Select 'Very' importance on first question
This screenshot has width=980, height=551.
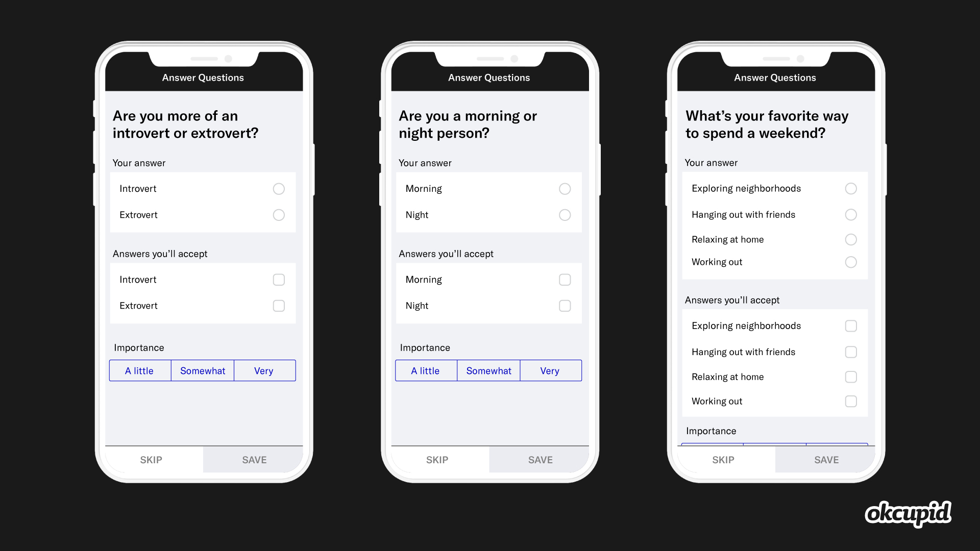[264, 370]
